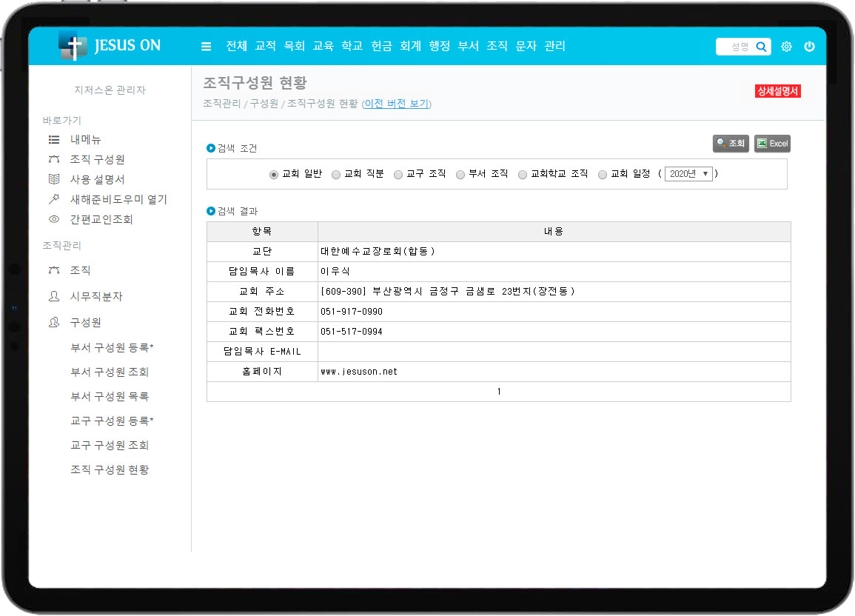The height and width of the screenshot is (616, 855).
Task: Click the 간편교인조회 eye icon
Action: [x=53, y=219]
